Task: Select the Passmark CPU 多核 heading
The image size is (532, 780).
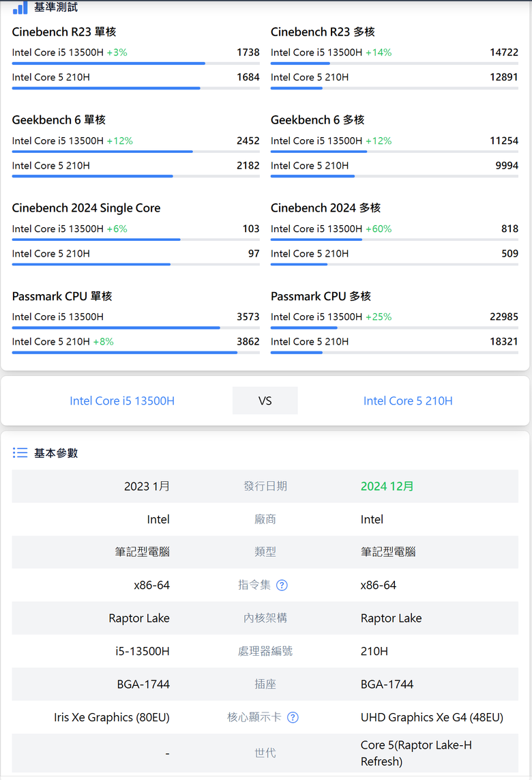Action: click(x=321, y=296)
